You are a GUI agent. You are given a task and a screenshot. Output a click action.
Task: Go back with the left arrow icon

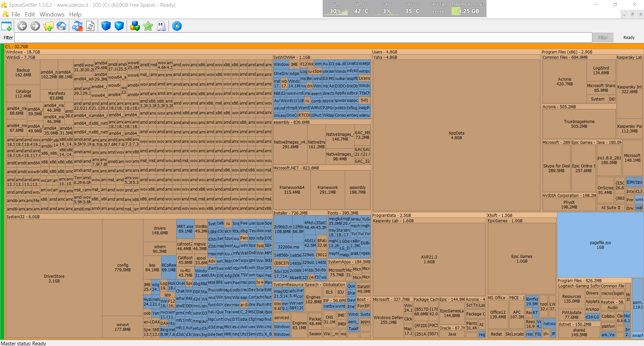pyautogui.click(x=22, y=26)
